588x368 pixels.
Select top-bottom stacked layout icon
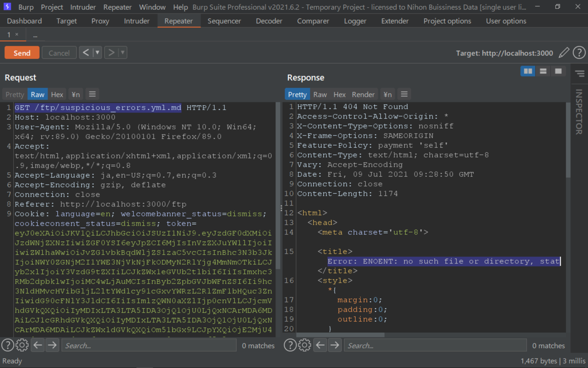[x=543, y=71]
